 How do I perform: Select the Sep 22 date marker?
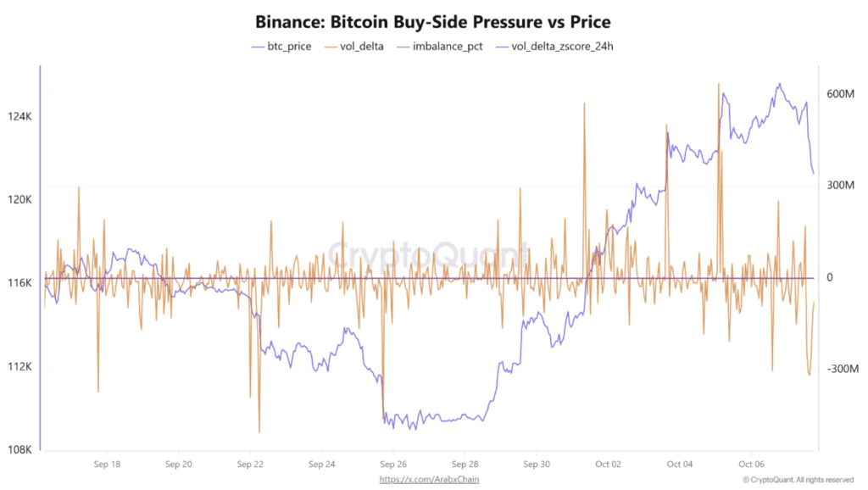(251, 465)
